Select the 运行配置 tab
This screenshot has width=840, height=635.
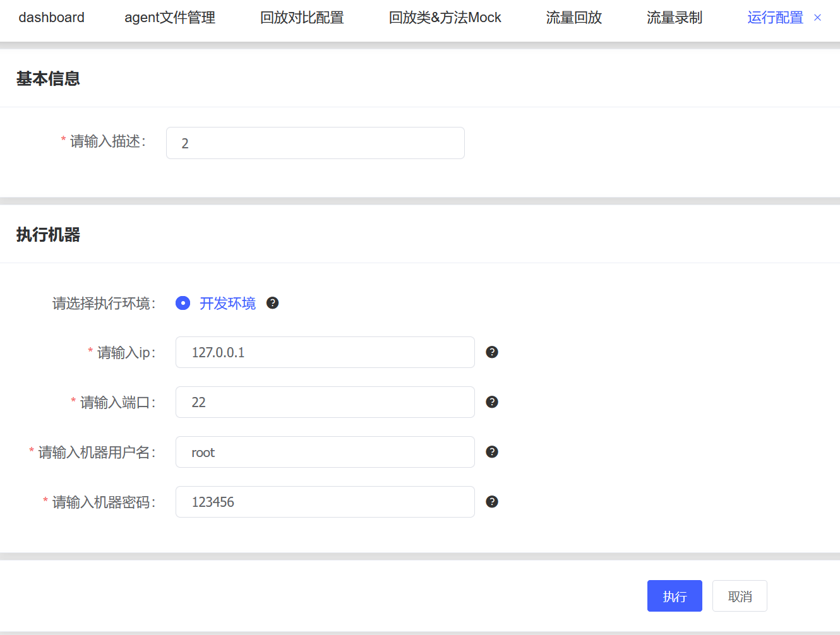775,18
